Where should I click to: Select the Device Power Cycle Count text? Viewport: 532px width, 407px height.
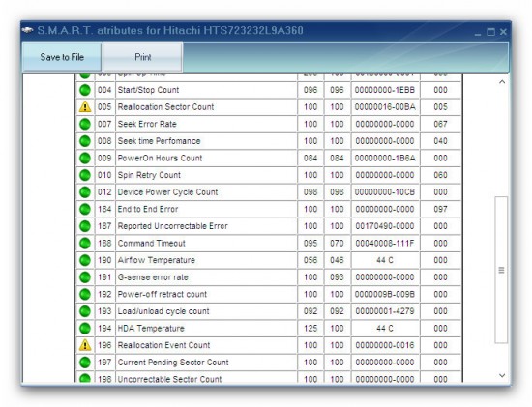tap(167, 192)
